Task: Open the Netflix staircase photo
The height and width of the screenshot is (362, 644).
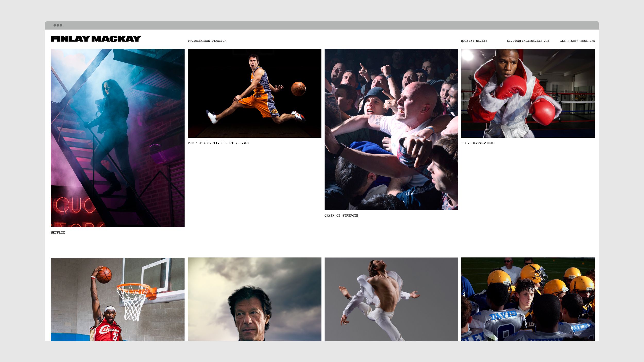Action: coord(118,138)
